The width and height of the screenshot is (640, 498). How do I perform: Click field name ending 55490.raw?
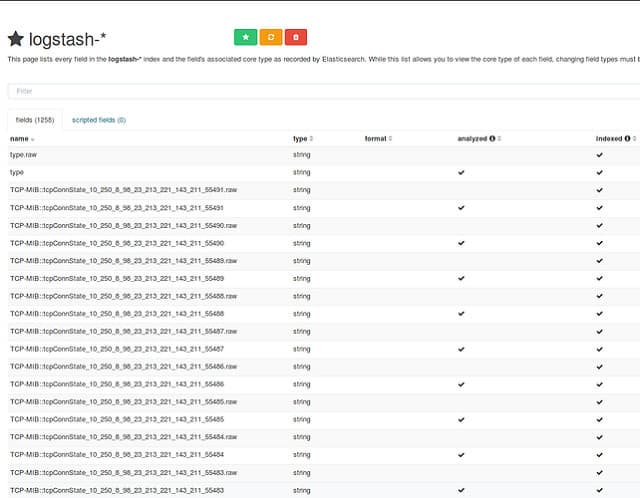(123, 225)
